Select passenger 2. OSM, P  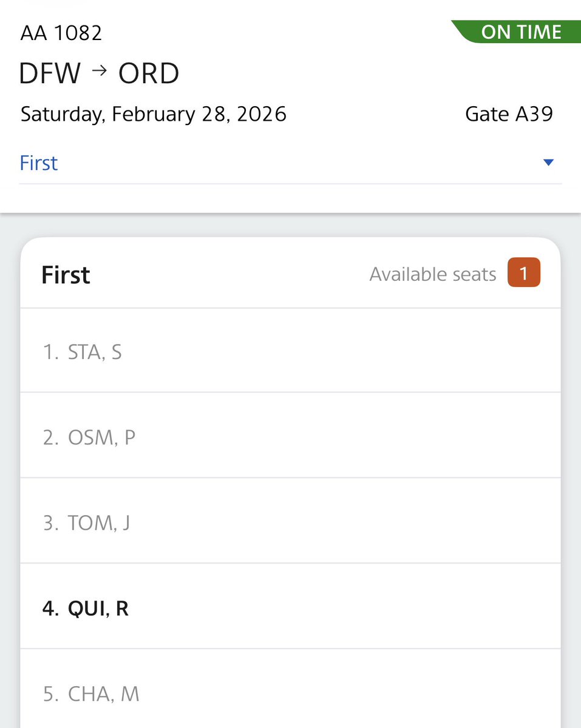click(x=290, y=436)
